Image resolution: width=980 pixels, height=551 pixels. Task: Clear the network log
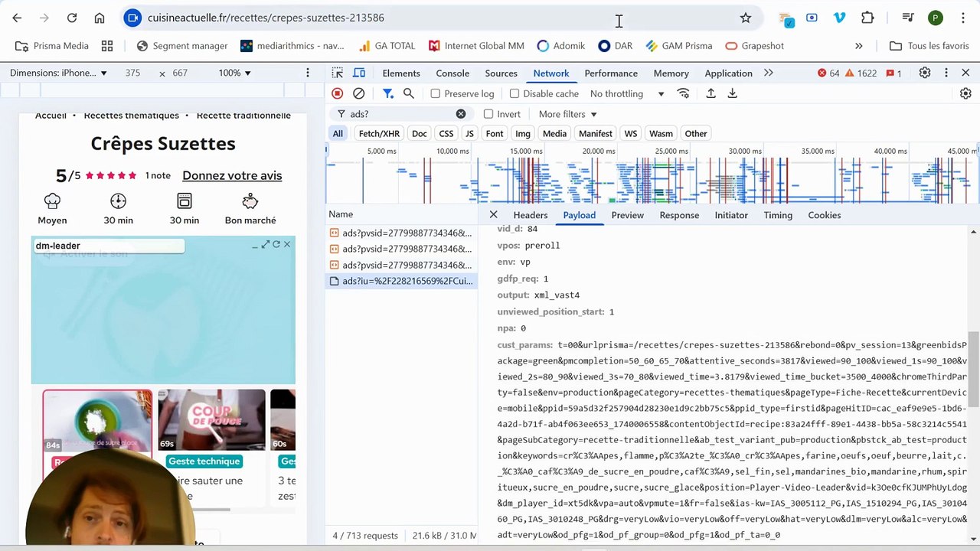coord(358,93)
